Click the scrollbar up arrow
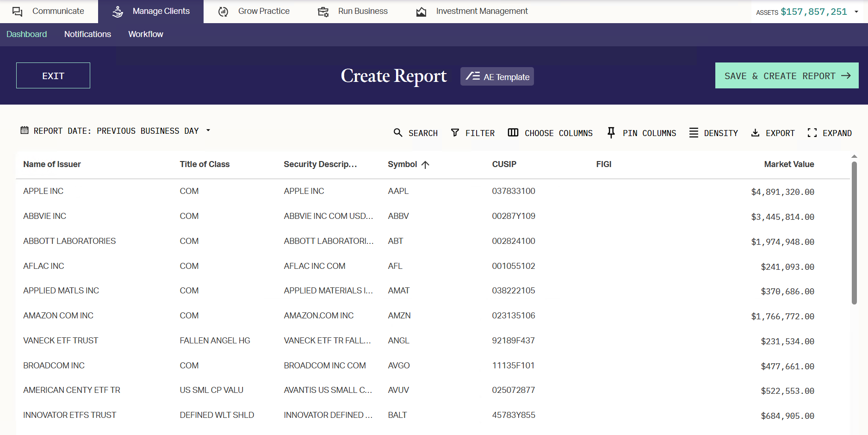The height and width of the screenshot is (435, 868). [854, 156]
